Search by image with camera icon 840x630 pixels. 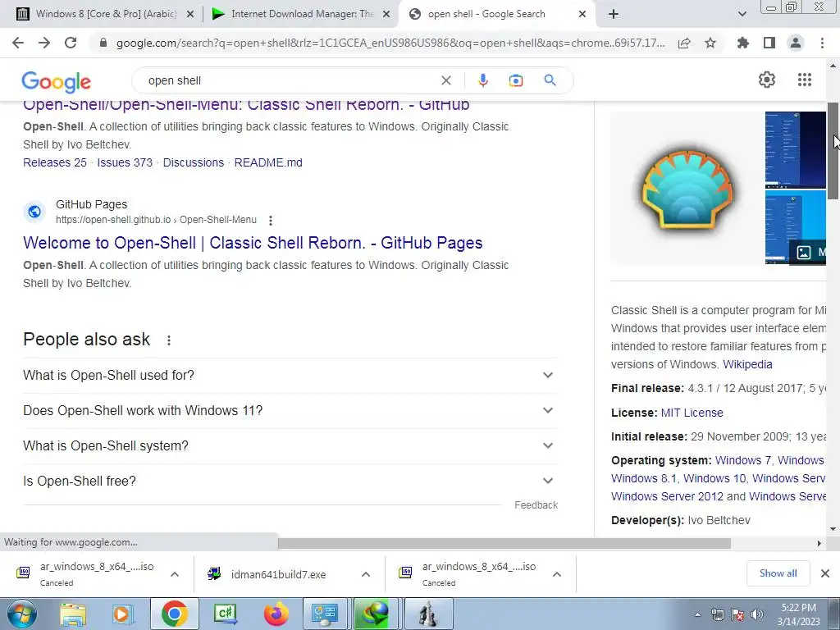515,81
